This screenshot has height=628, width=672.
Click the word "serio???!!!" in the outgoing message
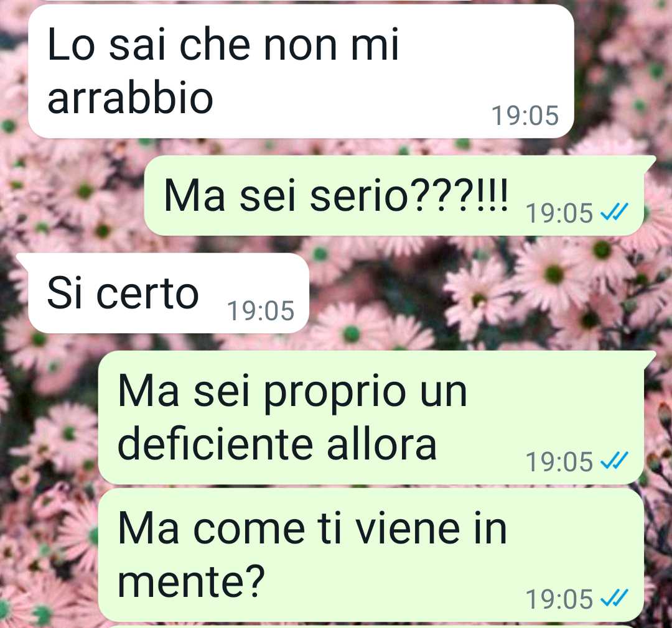click(408, 195)
